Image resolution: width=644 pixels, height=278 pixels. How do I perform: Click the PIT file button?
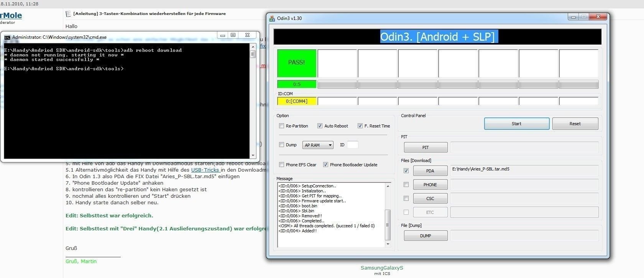(x=426, y=147)
